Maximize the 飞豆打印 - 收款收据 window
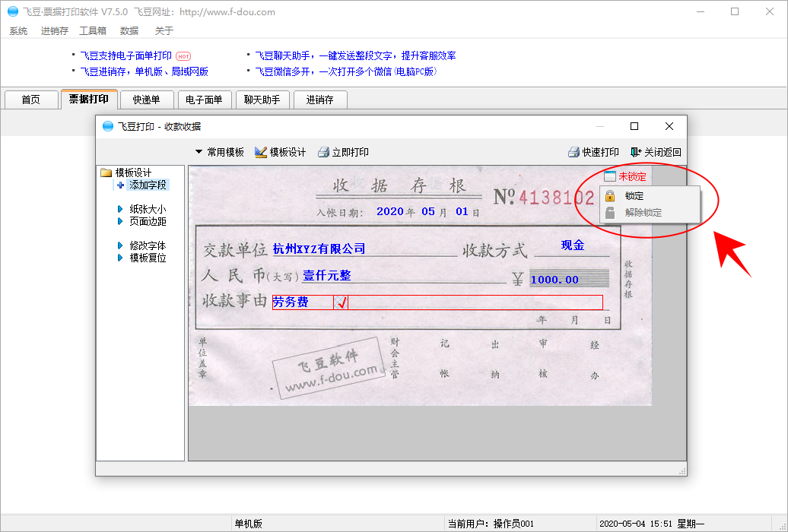788x532 pixels. [634, 126]
